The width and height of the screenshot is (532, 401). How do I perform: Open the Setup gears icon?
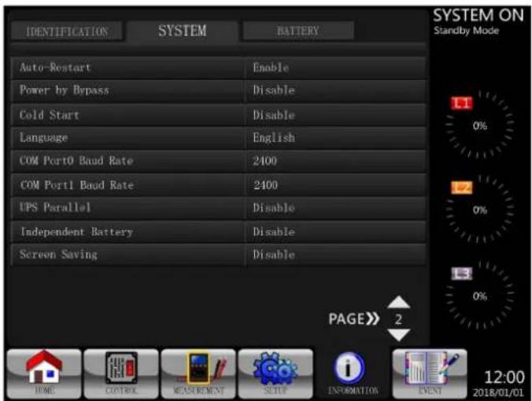pos(275,373)
